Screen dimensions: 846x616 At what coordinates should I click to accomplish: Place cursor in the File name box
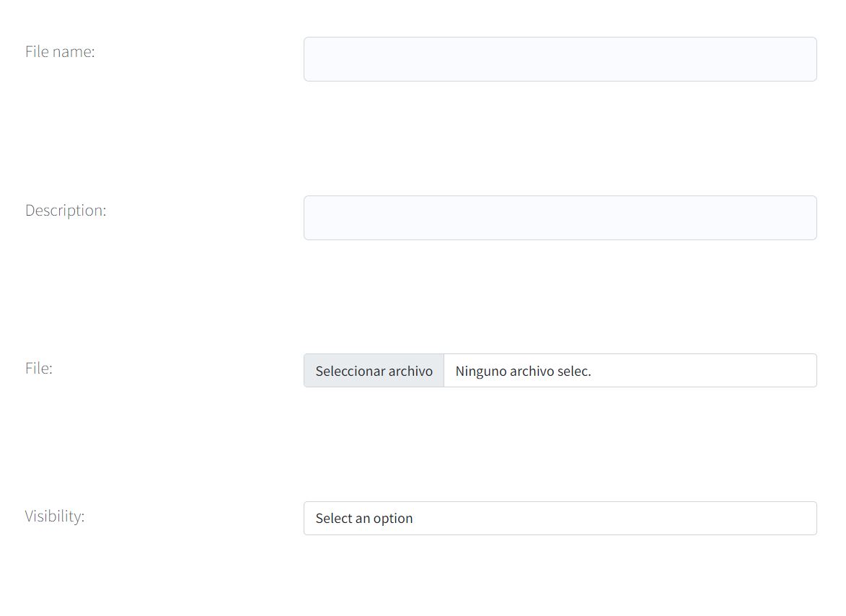coord(560,59)
